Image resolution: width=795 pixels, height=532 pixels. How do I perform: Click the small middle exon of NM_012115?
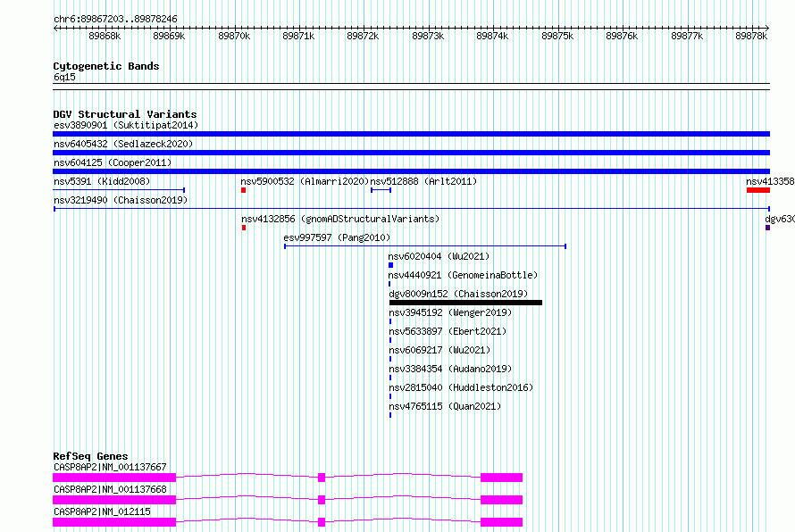pyautogui.click(x=322, y=522)
